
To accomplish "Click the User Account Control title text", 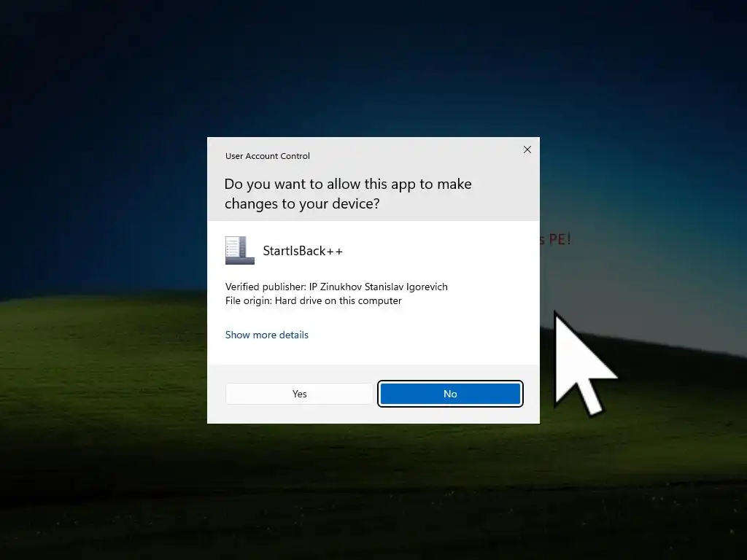I will [267, 156].
